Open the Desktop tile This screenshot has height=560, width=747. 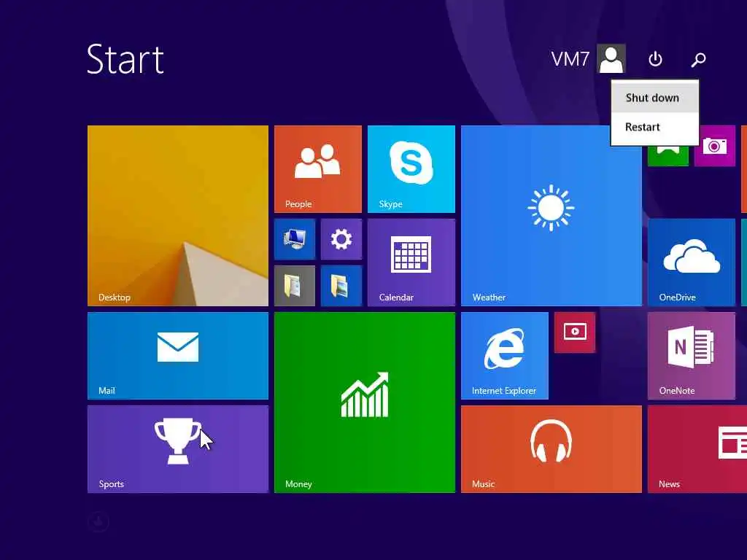[178, 216]
